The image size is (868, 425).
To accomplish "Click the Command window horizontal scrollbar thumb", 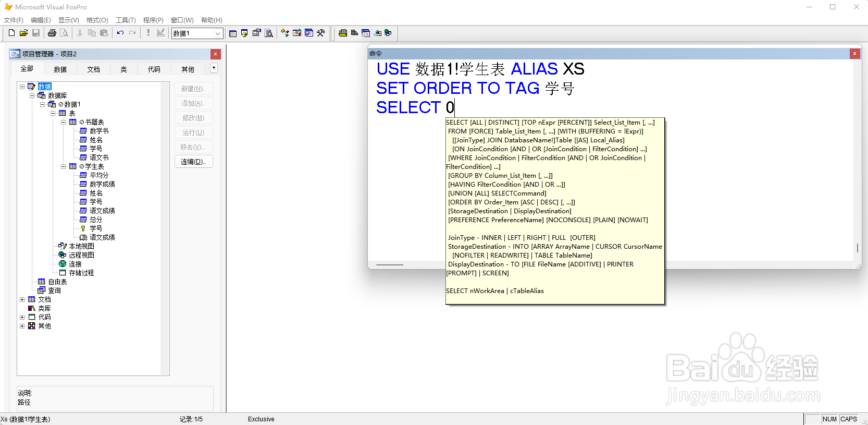I will click(x=390, y=265).
